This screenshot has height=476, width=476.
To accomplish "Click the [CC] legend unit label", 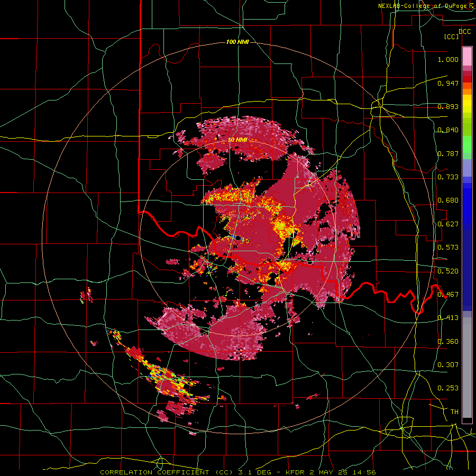I will tap(452, 36).
